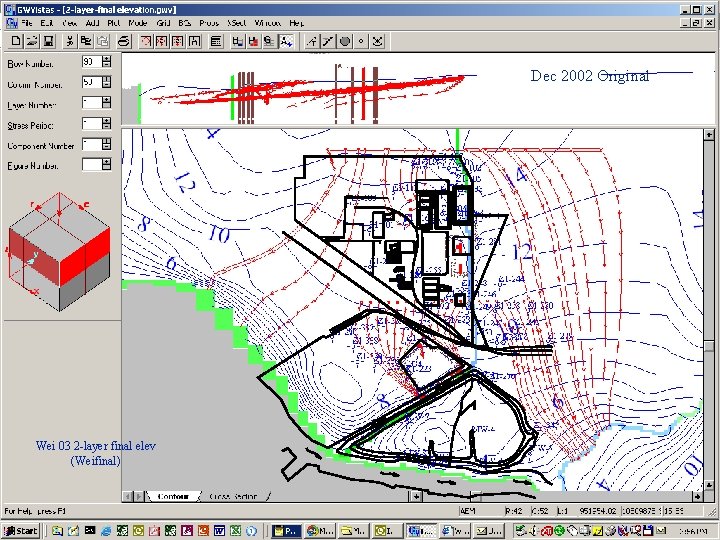
Task: Open Internet Explorer from quick launch
Action: pos(106,531)
